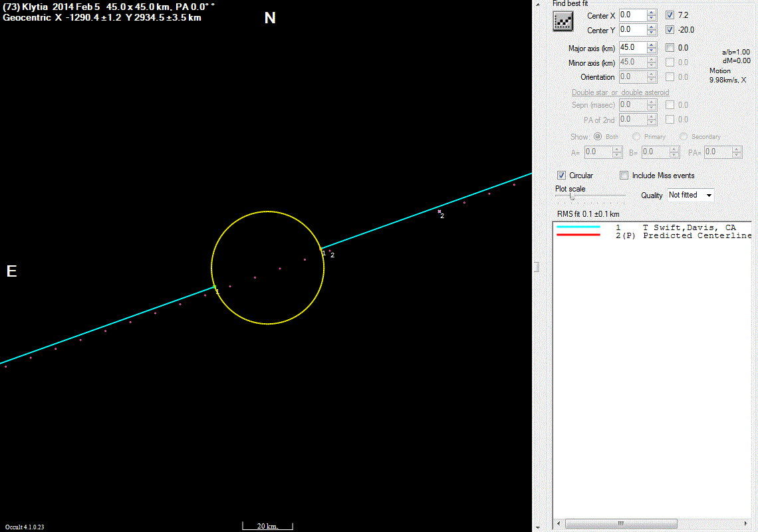Enable the Major axis fit checkbox
Image resolution: width=758 pixels, height=532 pixels.
click(x=670, y=47)
